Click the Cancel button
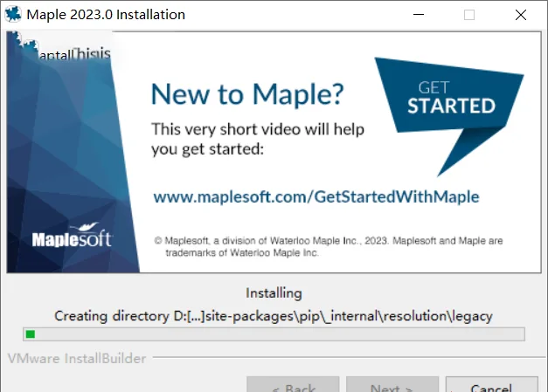Screen dimensions: 548x392 tap(491, 384)
